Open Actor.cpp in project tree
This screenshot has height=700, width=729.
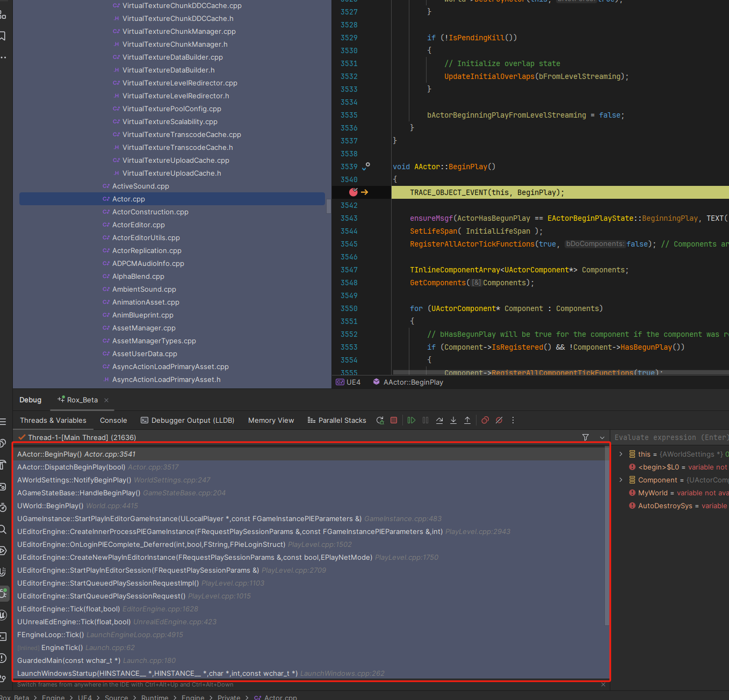point(172,199)
